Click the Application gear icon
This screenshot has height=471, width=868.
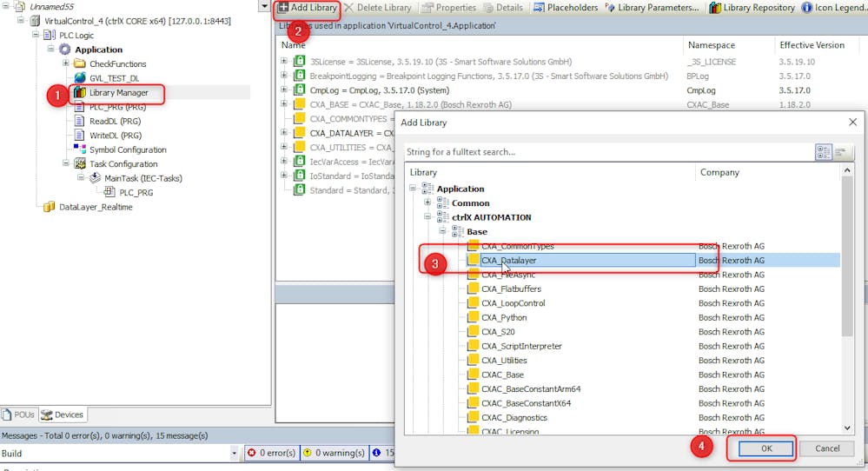(65, 50)
